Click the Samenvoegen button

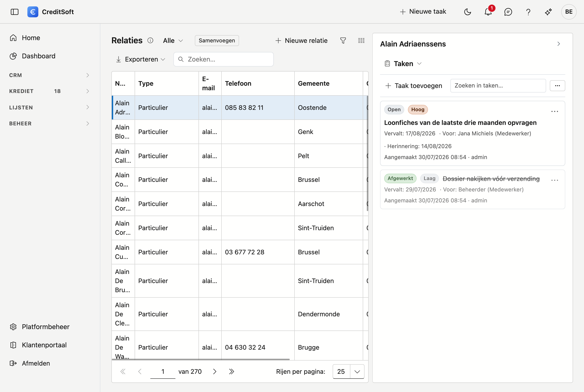point(217,41)
